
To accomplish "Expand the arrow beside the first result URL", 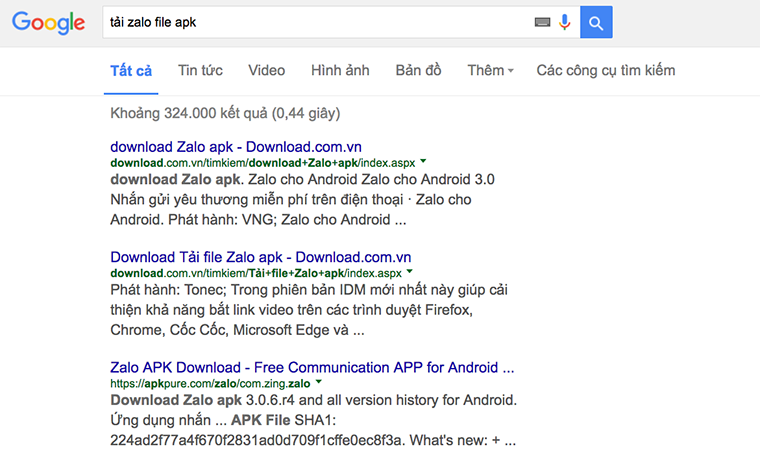I will click(x=423, y=160).
